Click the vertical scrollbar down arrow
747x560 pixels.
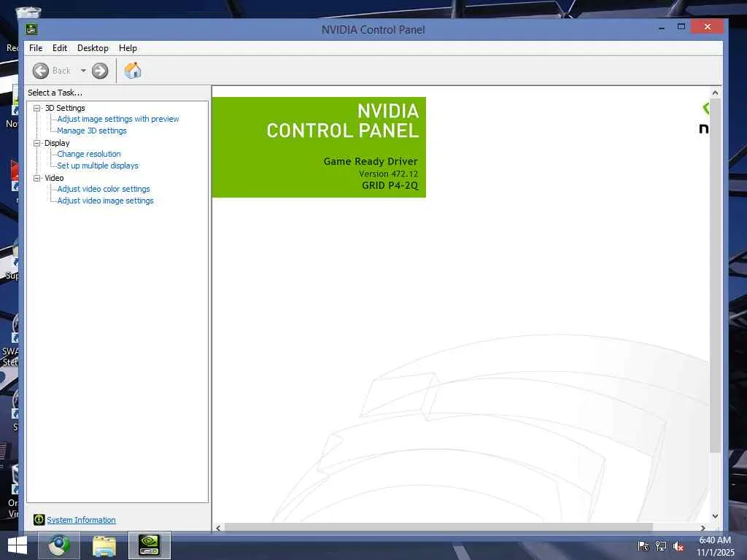click(x=715, y=516)
